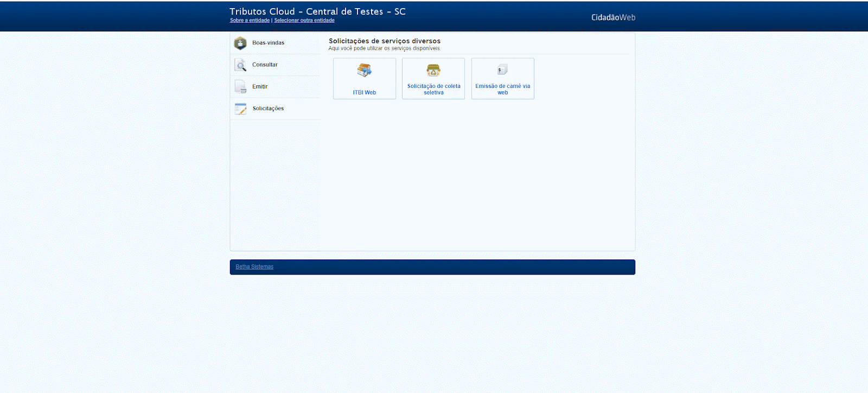Open 'Solicitação de coleta seletiva' label link
868x393 pixels.
433,90
